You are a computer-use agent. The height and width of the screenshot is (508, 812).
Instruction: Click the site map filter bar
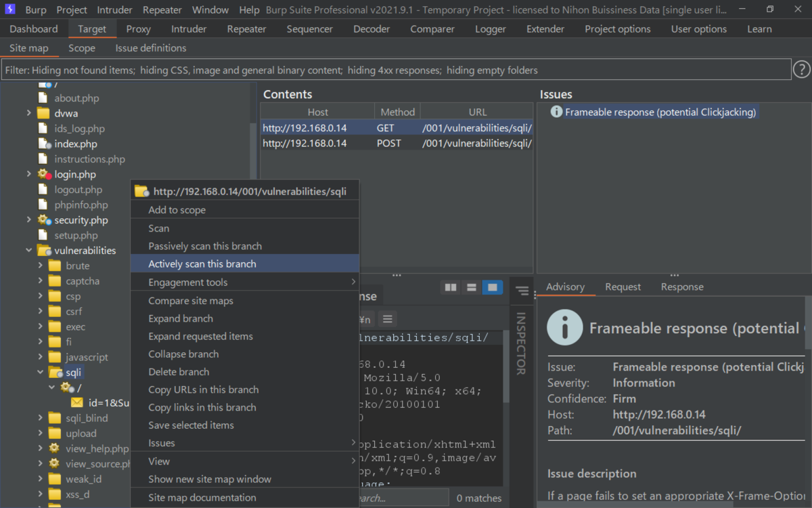[396, 70]
